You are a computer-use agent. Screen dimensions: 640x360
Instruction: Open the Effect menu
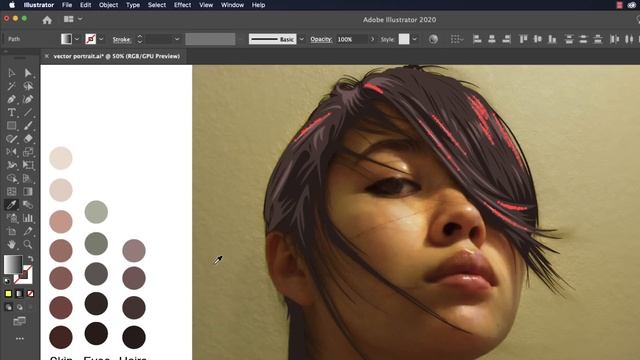(182, 5)
